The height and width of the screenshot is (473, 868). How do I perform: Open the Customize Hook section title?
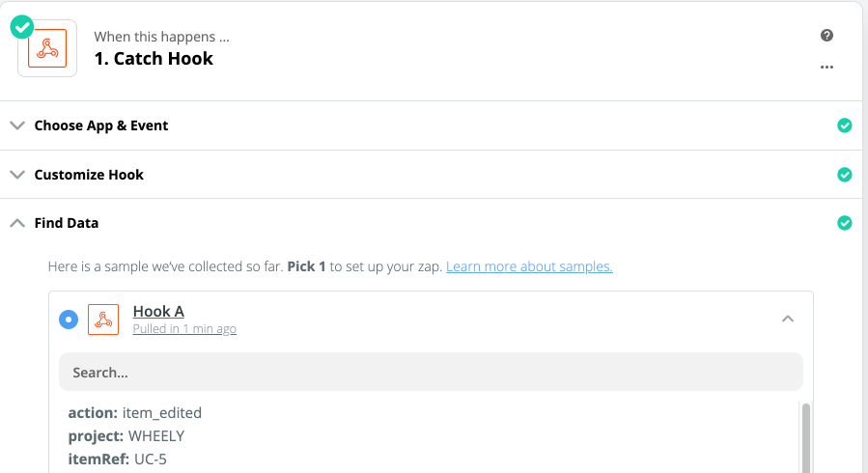pyautogui.click(x=89, y=175)
